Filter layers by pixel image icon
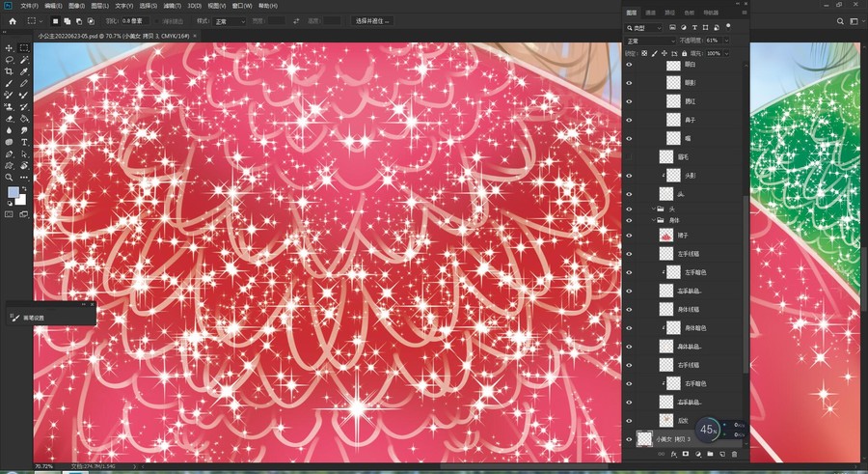Image resolution: width=868 pixels, height=474 pixels. click(x=672, y=27)
